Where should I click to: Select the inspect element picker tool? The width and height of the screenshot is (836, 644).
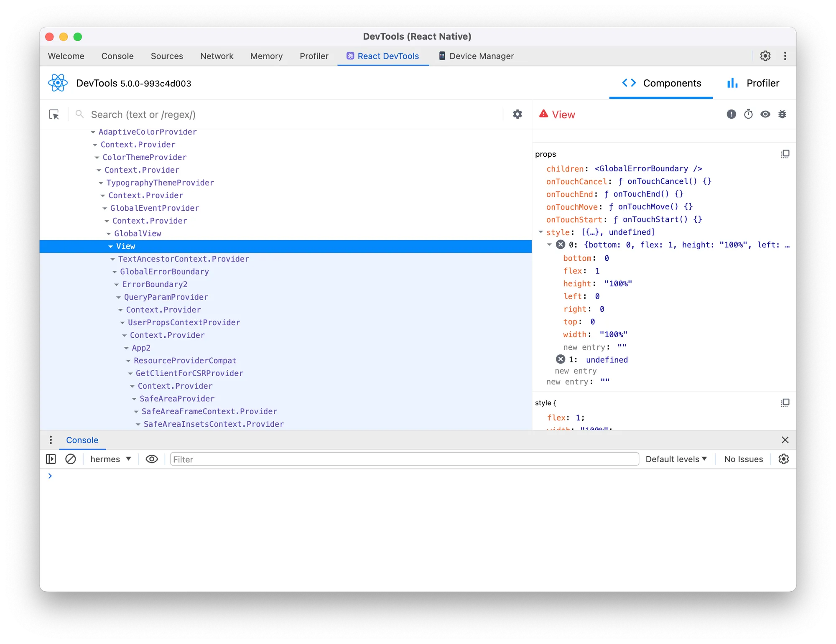[54, 114]
